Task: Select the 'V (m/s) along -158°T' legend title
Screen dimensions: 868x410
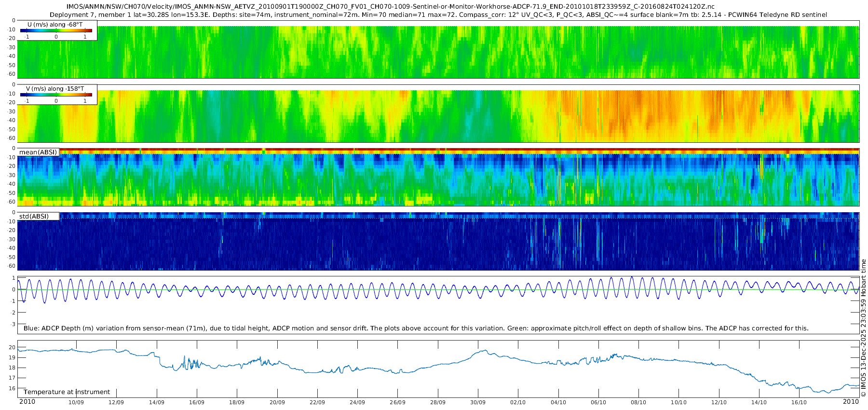Action: 55,89
